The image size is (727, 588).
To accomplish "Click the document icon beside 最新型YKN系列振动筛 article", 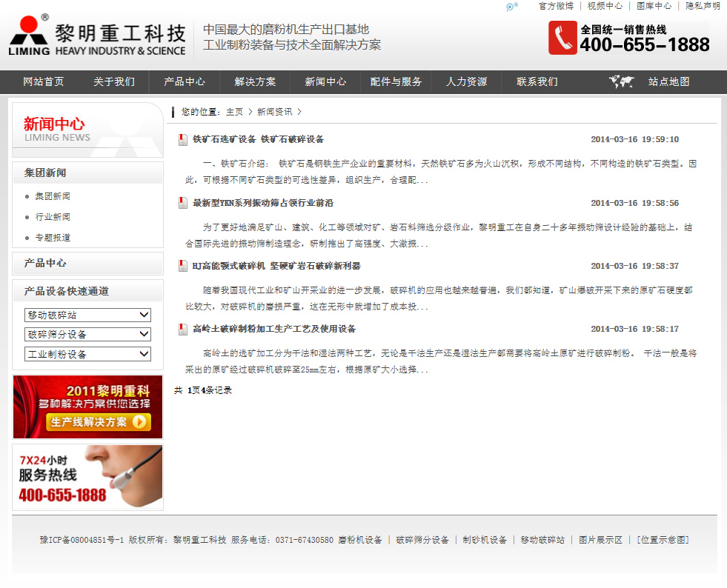I will click(182, 204).
